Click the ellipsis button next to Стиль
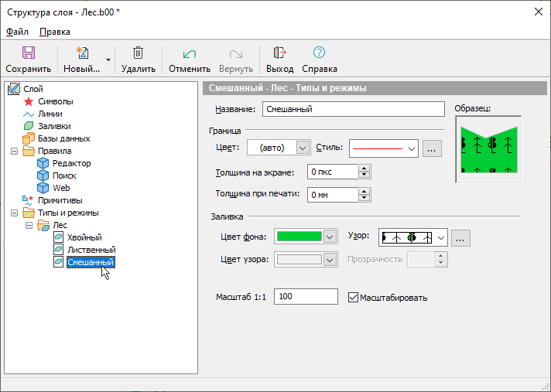 [x=433, y=148]
